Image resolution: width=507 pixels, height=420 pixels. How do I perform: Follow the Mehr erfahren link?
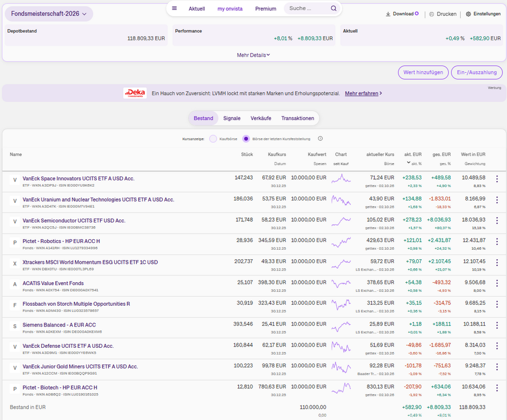[x=363, y=94]
